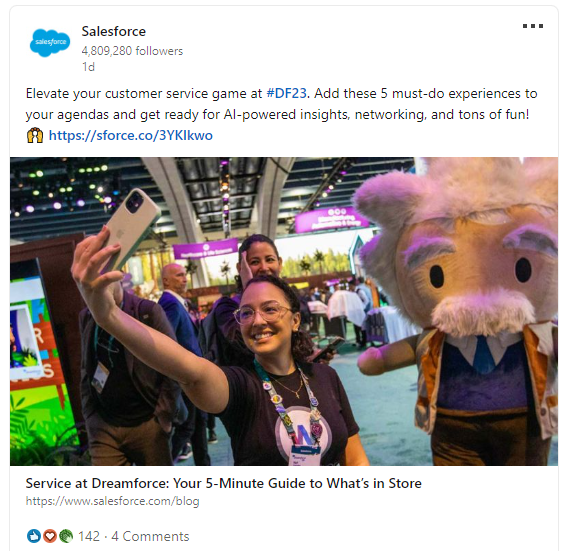The height and width of the screenshot is (551, 582).
Task: Open the 4 Comments link
Action: click(x=150, y=536)
